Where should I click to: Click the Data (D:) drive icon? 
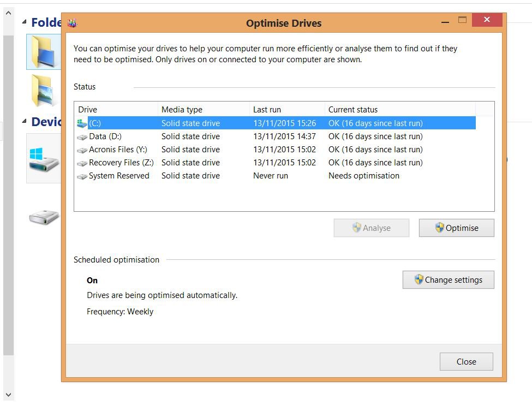point(82,137)
